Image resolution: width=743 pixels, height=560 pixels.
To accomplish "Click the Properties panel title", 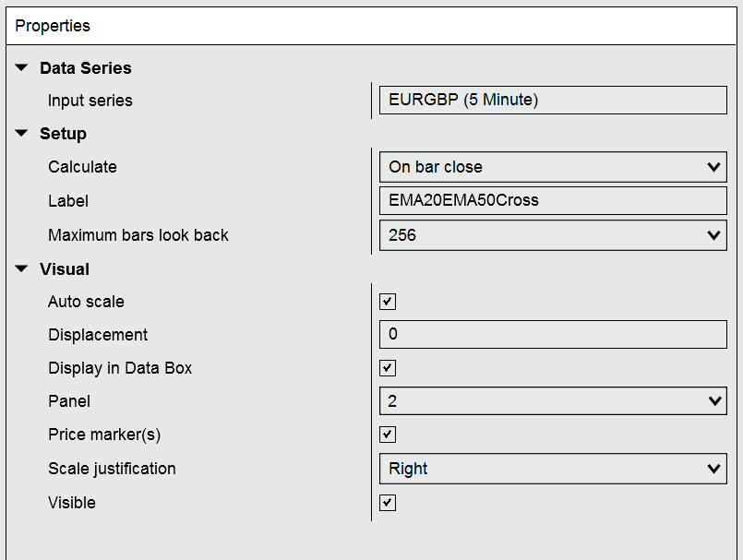I will click(53, 26).
